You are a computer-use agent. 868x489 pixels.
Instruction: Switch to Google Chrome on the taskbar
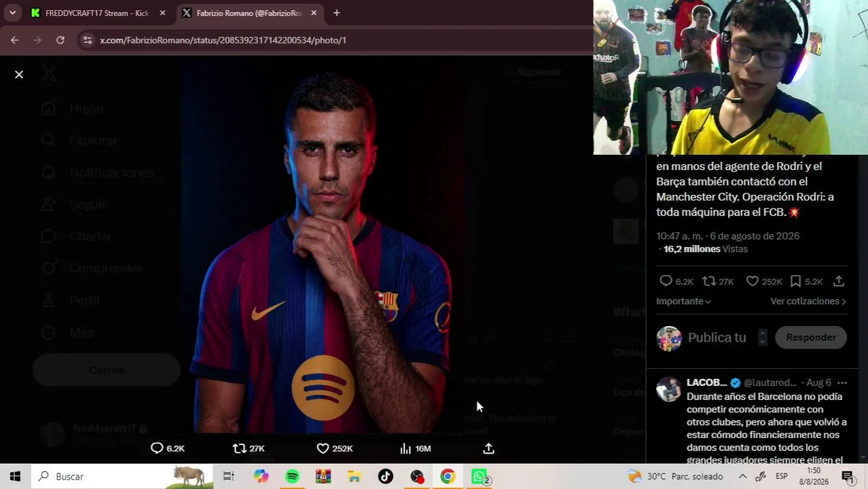[448, 477]
